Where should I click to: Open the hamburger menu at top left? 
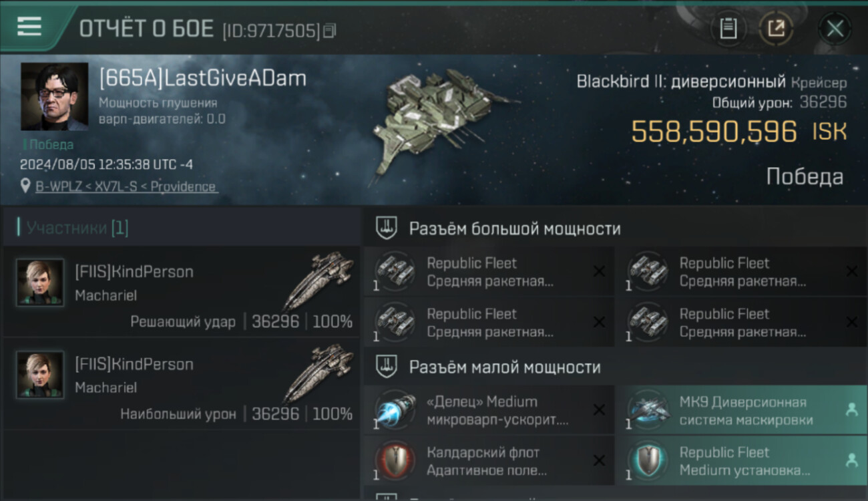pos(29,27)
